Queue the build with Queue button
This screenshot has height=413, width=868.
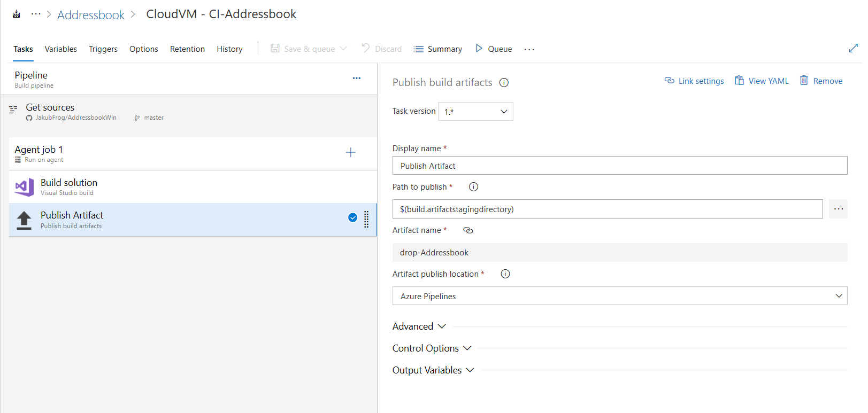point(500,49)
